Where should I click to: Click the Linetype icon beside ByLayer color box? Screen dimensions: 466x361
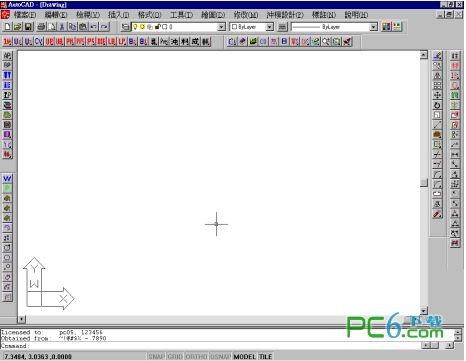(x=283, y=27)
